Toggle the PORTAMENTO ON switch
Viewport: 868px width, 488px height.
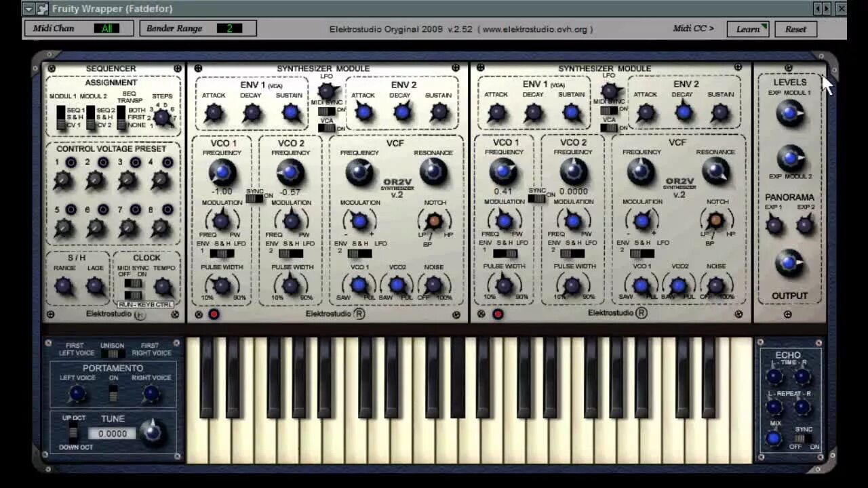[x=113, y=393]
